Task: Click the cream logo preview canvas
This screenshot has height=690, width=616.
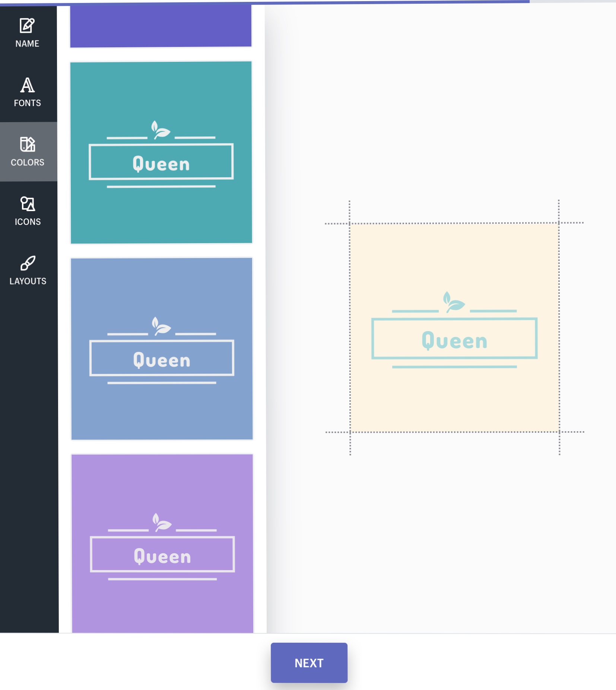Action: (x=454, y=328)
